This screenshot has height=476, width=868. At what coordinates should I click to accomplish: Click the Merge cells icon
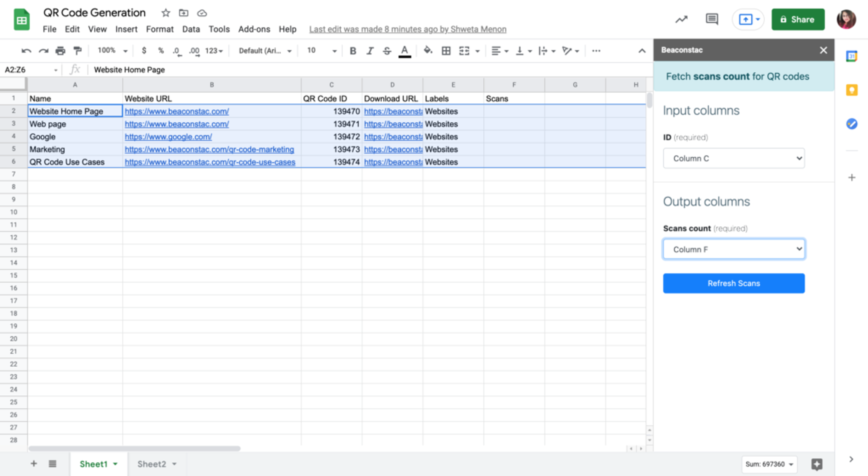[464, 51]
